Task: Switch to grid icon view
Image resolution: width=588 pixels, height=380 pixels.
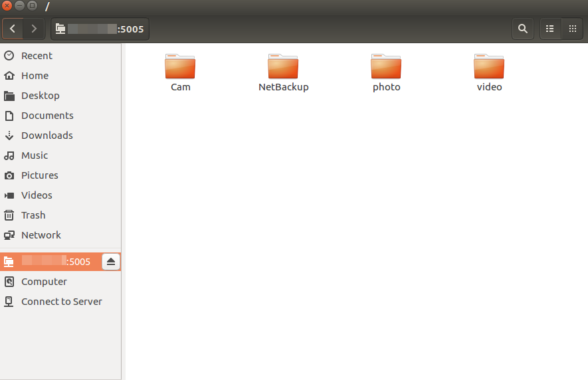Action: [x=572, y=29]
